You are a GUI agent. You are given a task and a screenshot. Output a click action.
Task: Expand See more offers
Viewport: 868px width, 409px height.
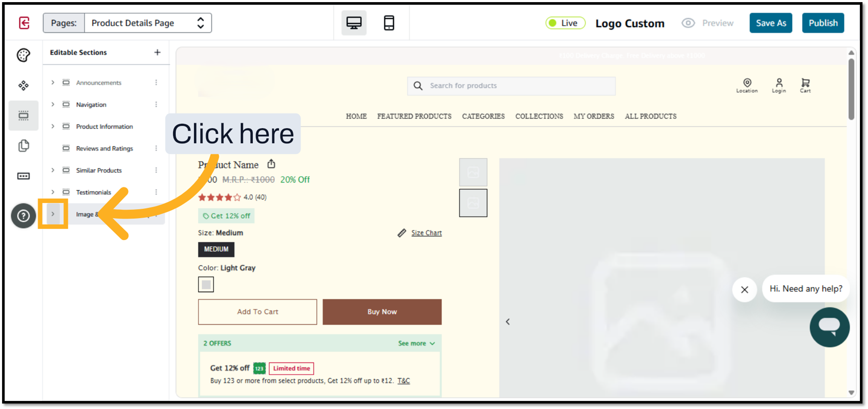click(416, 343)
